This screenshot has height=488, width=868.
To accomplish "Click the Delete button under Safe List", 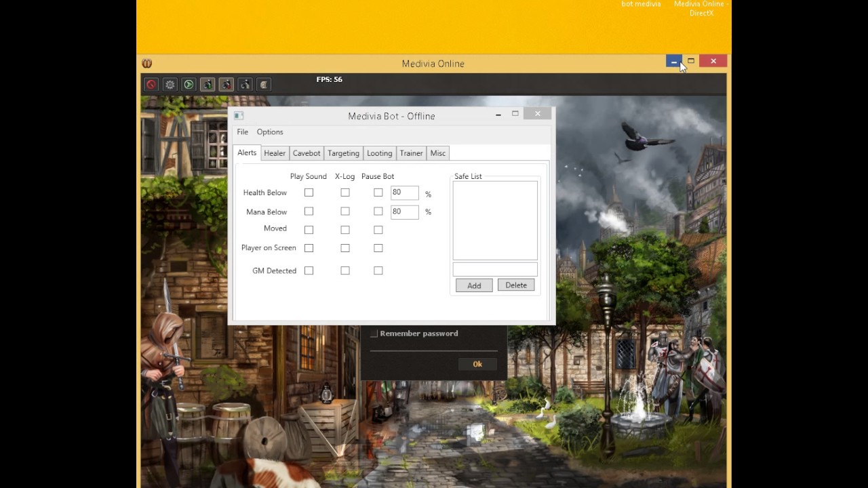I will click(x=516, y=285).
